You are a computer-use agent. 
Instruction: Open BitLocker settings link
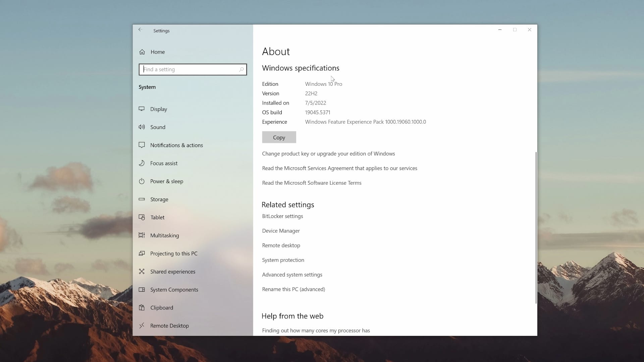click(x=282, y=216)
